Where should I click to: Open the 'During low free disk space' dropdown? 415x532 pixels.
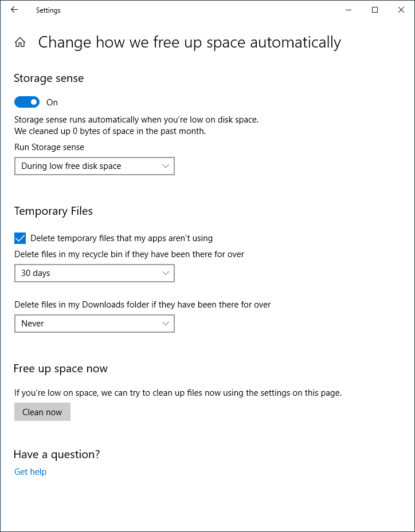click(95, 166)
